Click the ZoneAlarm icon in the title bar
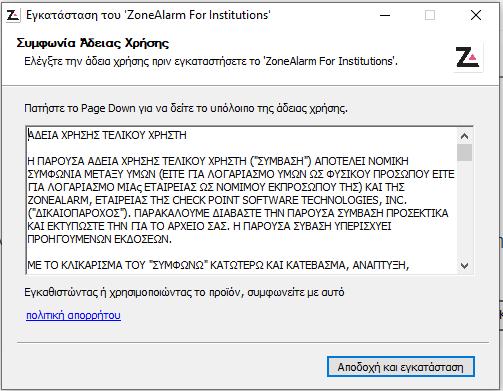 pos(13,15)
